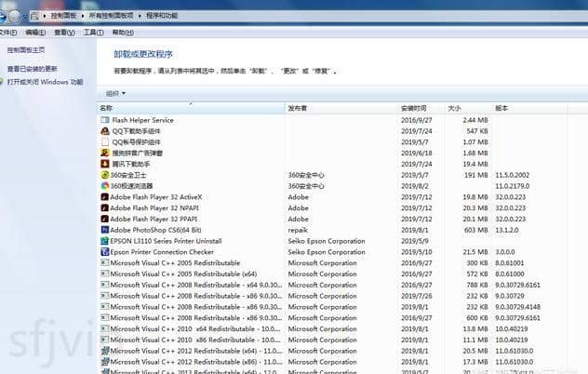
Task: Select Adobe Flash Player 32 ActiveX icon
Action: click(x=104, y=197)
